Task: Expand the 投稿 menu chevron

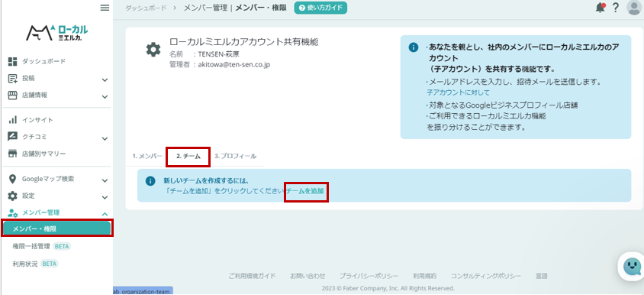Action: pos(105,79)
